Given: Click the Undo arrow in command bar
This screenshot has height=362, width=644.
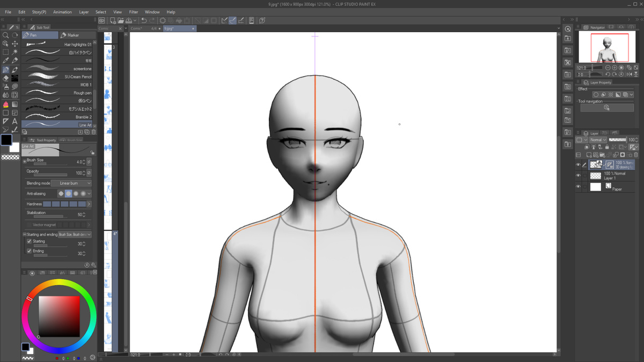Looking at the screenshot, I should click(x=144, y=20).
